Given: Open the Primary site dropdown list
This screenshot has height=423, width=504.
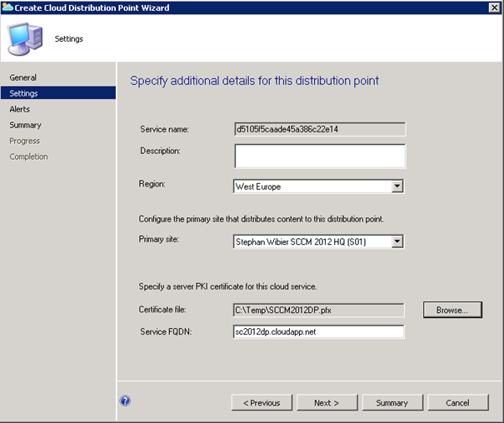Looking at the screenshot, I should pyautogui.click(x=397, y=241).
